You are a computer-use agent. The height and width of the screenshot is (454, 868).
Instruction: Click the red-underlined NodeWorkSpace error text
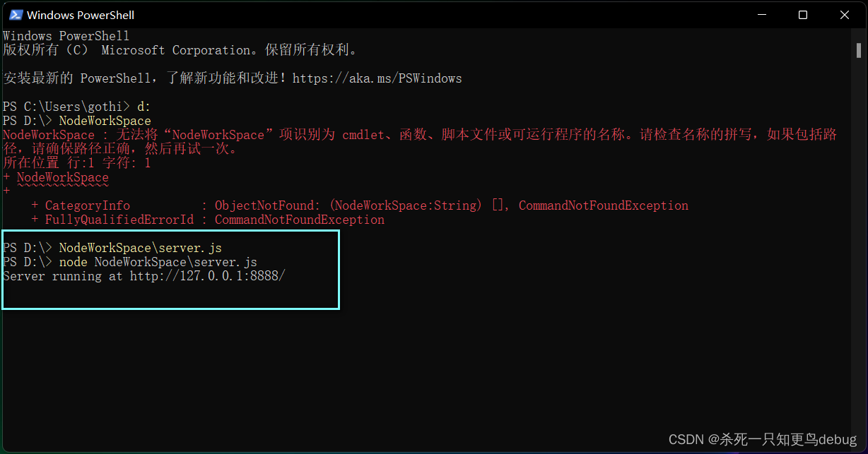click(x=62, y=177)
